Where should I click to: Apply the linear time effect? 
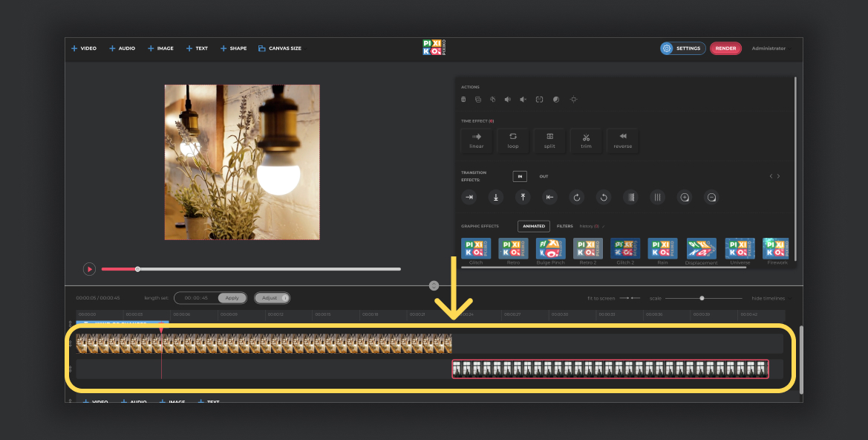pyautogui.click(x=477, y=140)
